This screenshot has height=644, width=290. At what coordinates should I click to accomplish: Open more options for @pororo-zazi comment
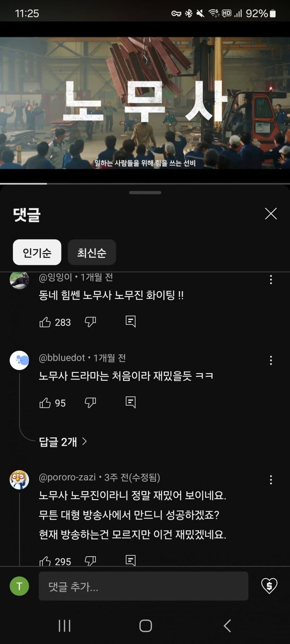271,480
